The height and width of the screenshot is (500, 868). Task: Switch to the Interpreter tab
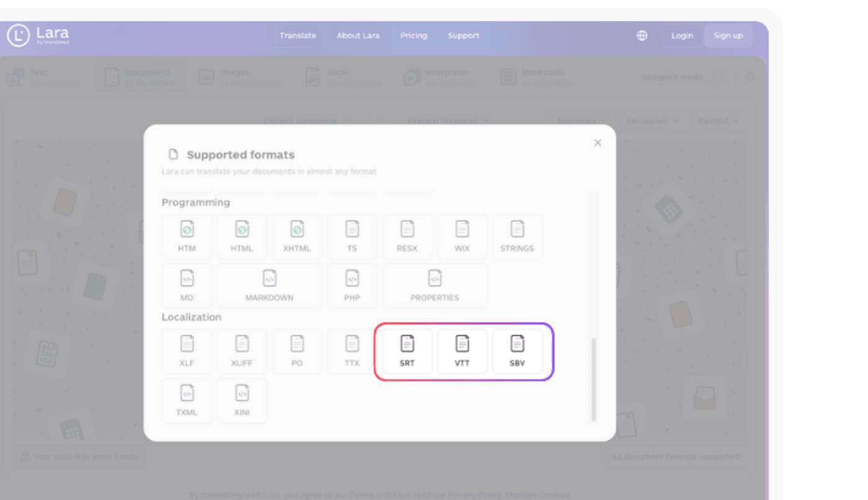[x=441, y=78]
